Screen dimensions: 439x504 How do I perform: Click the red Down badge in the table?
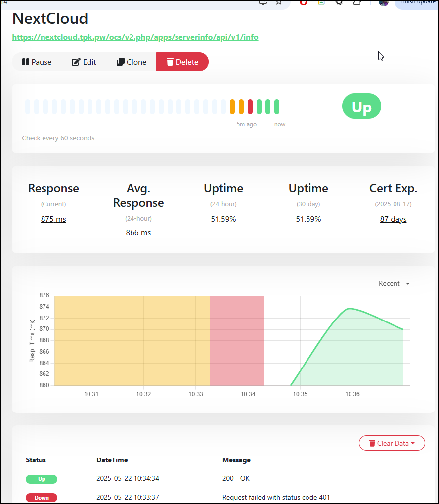tap(42, 498)
